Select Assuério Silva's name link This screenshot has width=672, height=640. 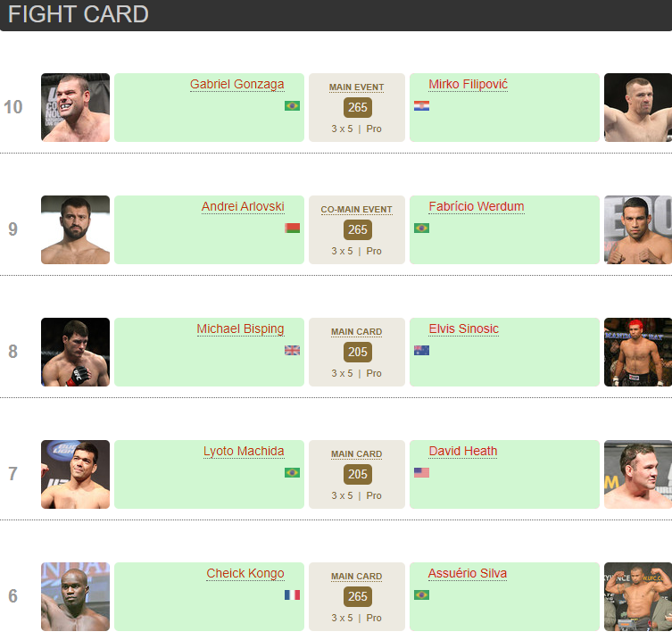click(x=468, y=574)
